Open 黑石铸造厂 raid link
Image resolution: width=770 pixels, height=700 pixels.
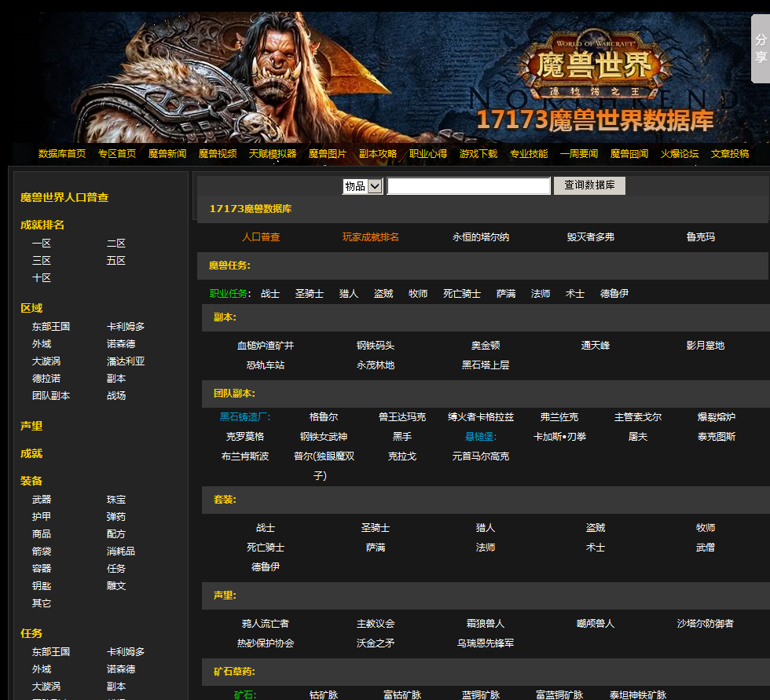[x=245, y=416]
